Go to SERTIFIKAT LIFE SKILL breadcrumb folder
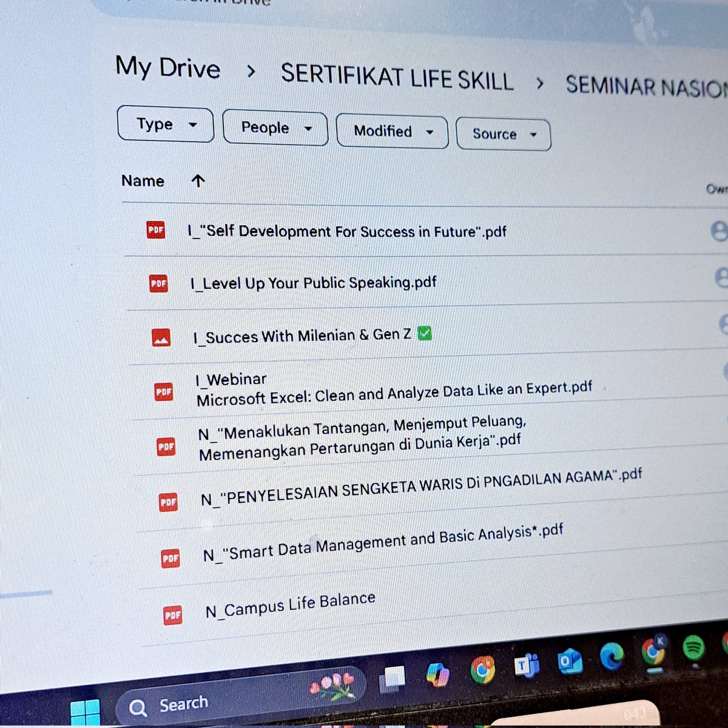Image resolution: width=728 pixels, height=728 pixels. pyautogui.click(x=397, y=78)
